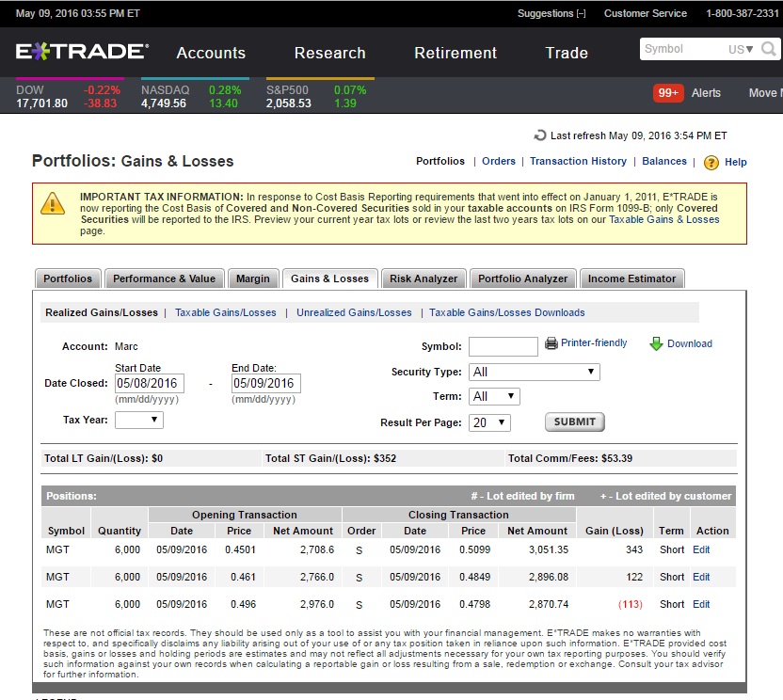Screen dimensions: 783x700
Task: Expand the Security Type dropdown
Action: (x=534, y=372)
